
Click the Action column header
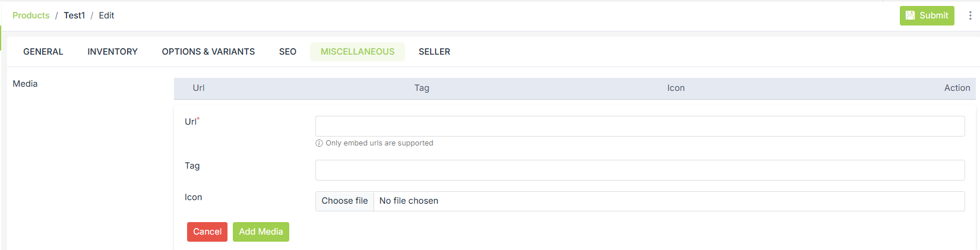pos(957,88)
